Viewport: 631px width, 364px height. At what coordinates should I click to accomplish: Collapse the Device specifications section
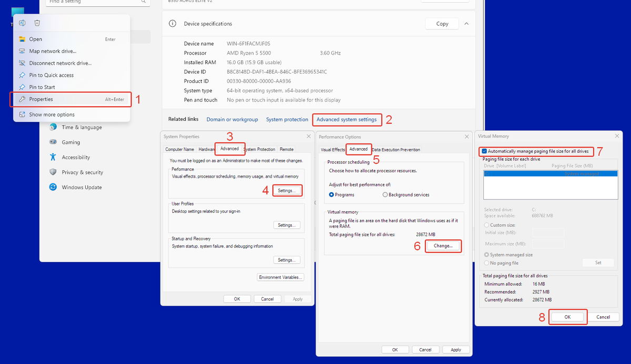pos(466,24)
